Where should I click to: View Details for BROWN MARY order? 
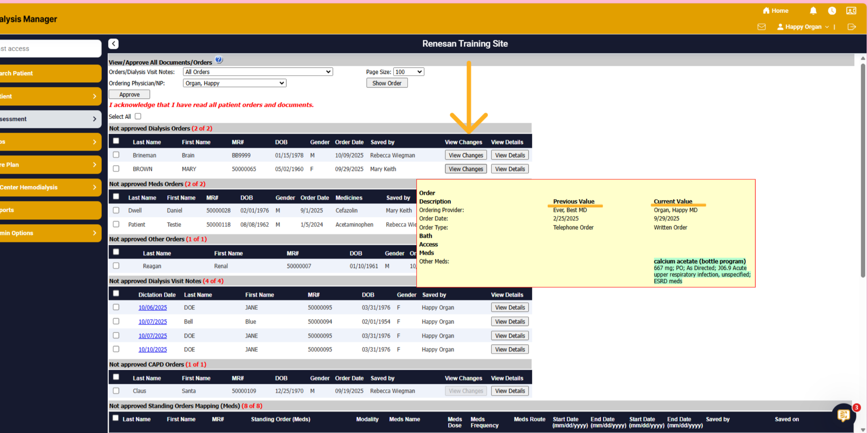point(510,169)
